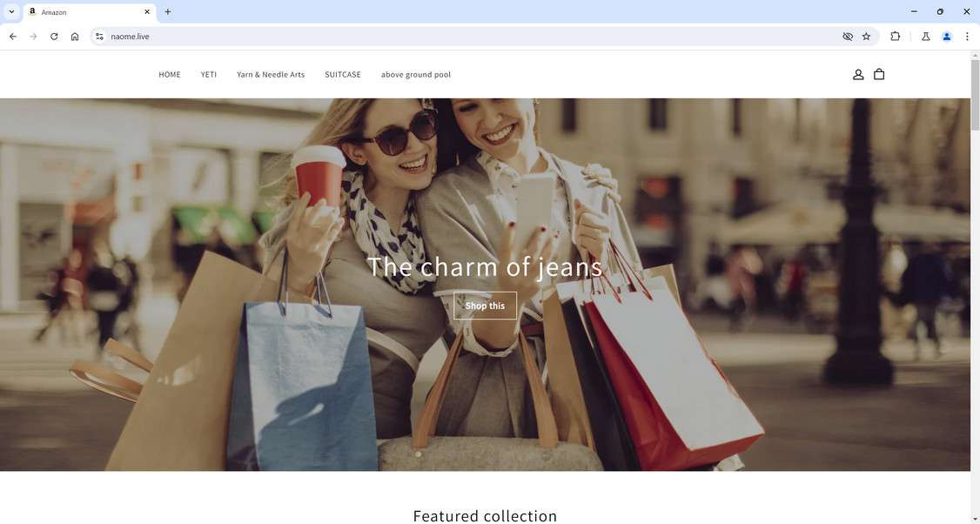Close the Amazon tab
Image resolution: width=980 pixels, height=524 pixels.
[147, 12]
